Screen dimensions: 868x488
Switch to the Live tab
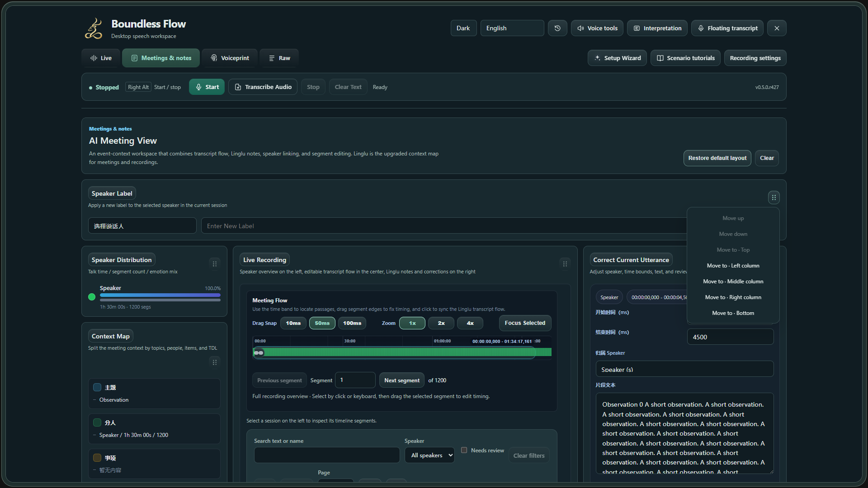click(x=101, y=58)
